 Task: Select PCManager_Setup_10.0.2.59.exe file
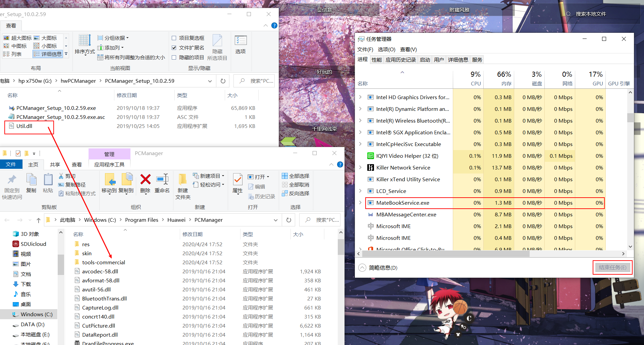(x=52, y=108)
